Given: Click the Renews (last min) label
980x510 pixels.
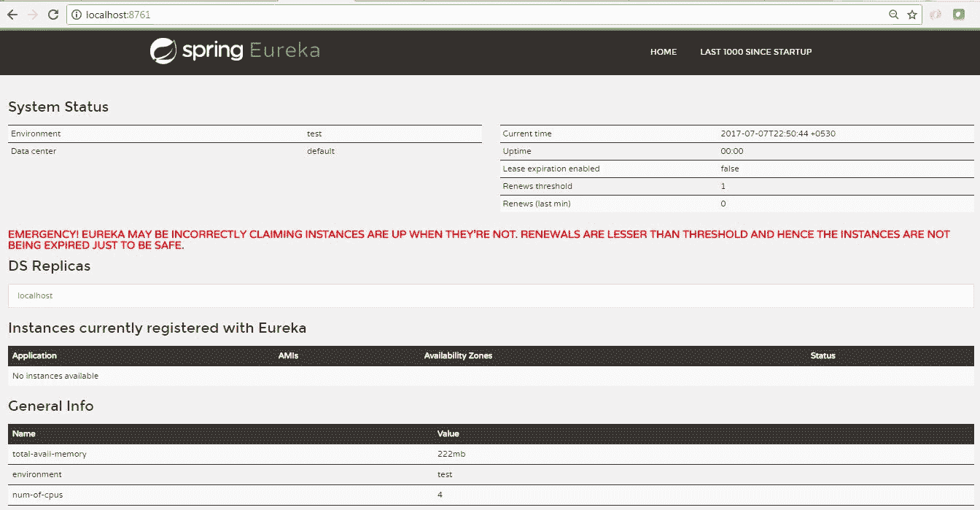Looking at the screenshot, I should tap(537, 204).
